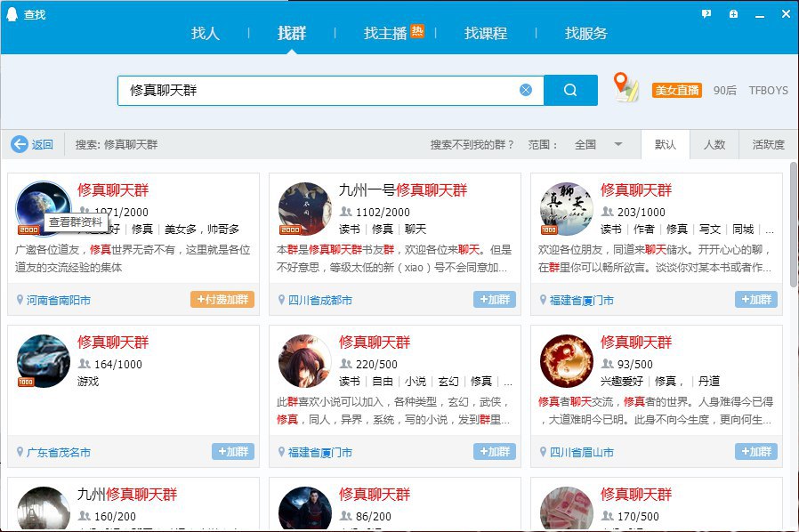799x532 pixels.
Task: Click 搜索不到我的群？ link
Action: click(472, 144)
